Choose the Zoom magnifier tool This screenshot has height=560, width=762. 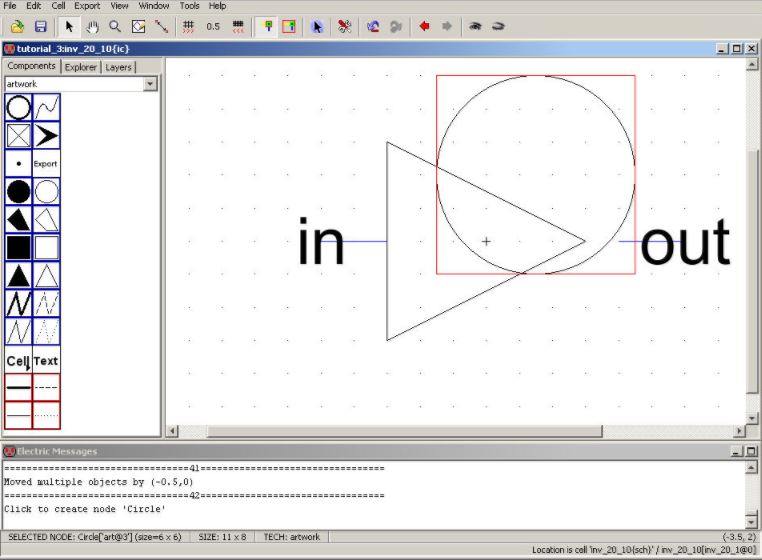coord(115,26)
